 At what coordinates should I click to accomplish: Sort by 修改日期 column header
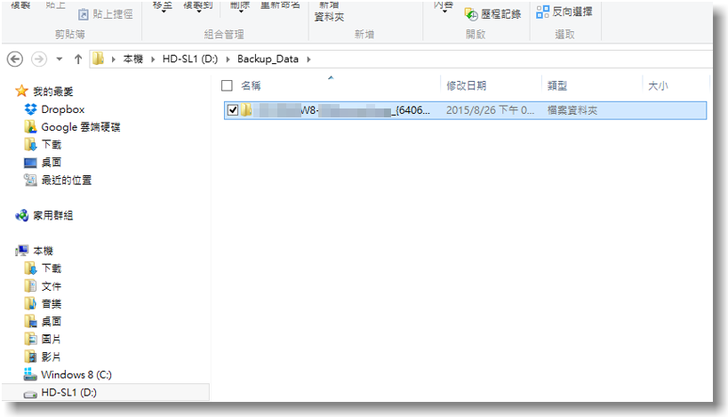[466, 85]
